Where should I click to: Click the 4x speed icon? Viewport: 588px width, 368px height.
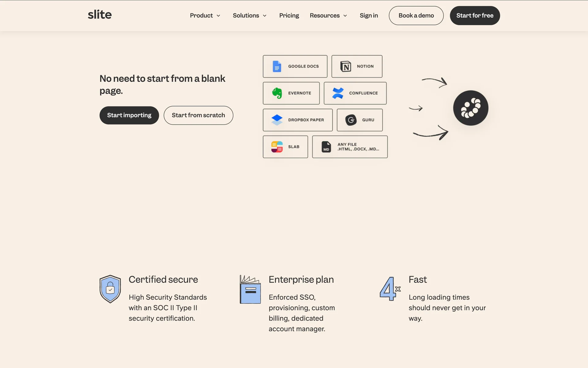390,289
